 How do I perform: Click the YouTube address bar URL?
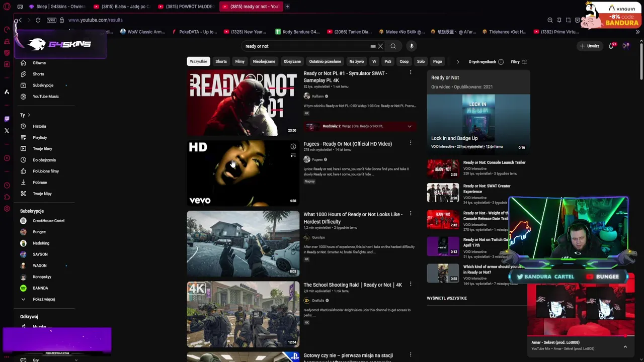tap(96, 20)
